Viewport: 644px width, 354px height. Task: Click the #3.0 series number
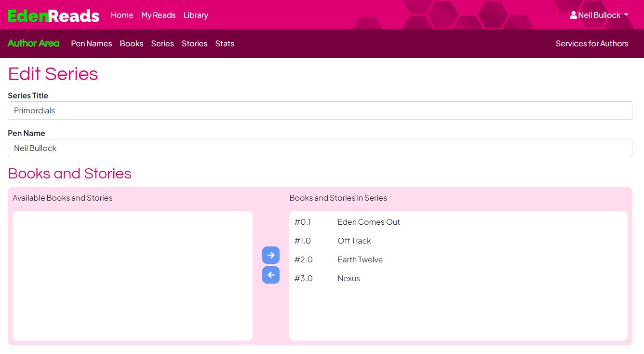304,278
